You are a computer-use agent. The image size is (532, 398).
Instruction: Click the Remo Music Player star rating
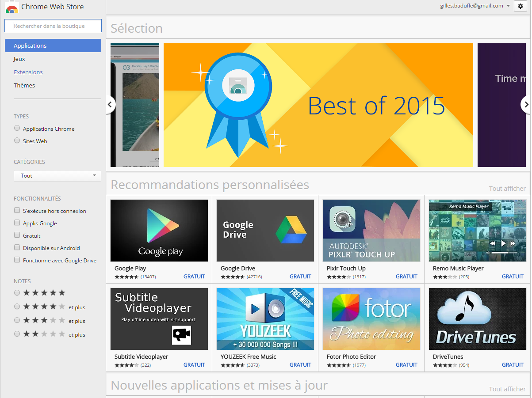[x=445, y=277]
